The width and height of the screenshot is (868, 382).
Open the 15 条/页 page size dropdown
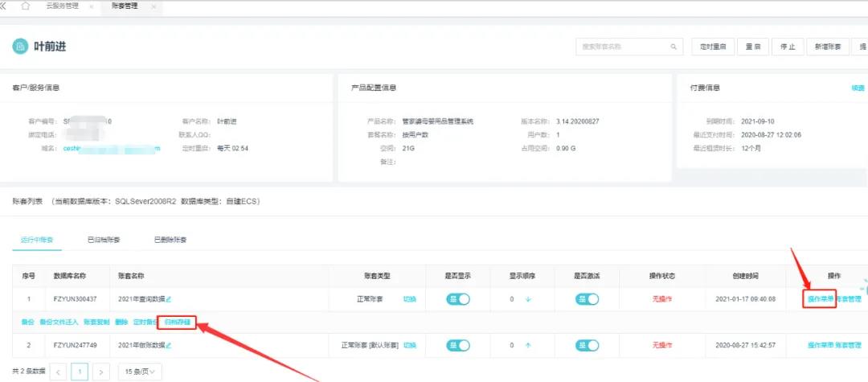coord(140,372)
